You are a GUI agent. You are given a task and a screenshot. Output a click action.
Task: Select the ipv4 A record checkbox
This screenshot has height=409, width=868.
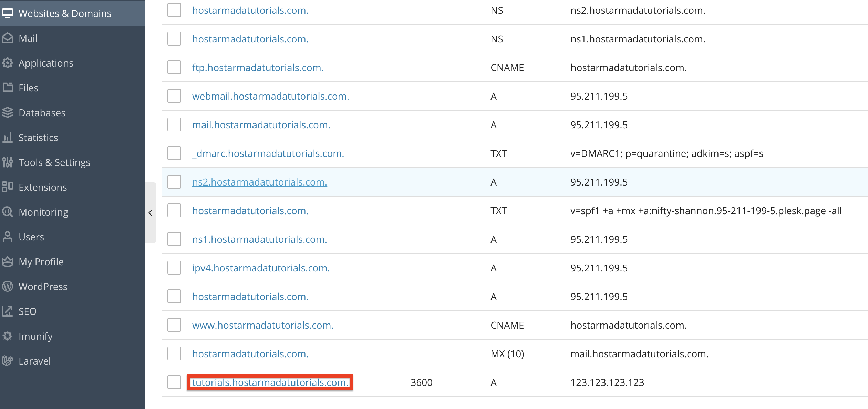coord(174,268)
